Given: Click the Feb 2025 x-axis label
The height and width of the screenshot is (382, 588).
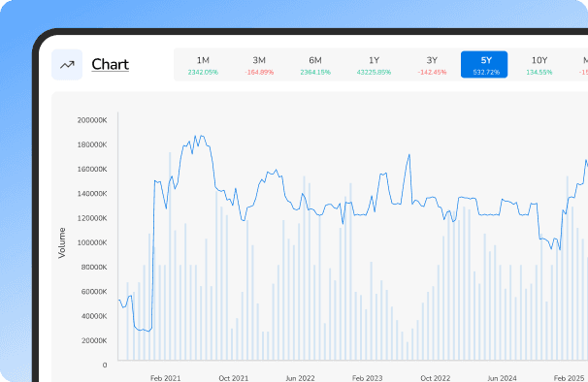Looking at the screenshot, I should 569,378.
